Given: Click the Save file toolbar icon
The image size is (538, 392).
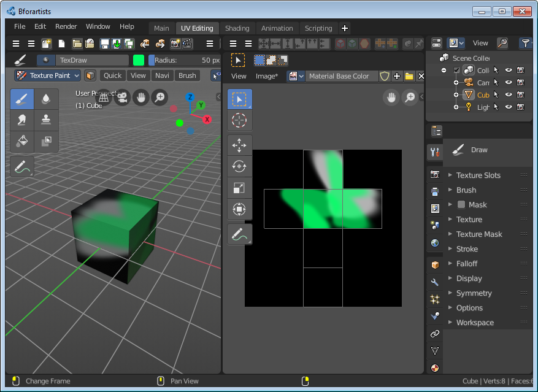Looking at the screenshot, I should [104, 44].
